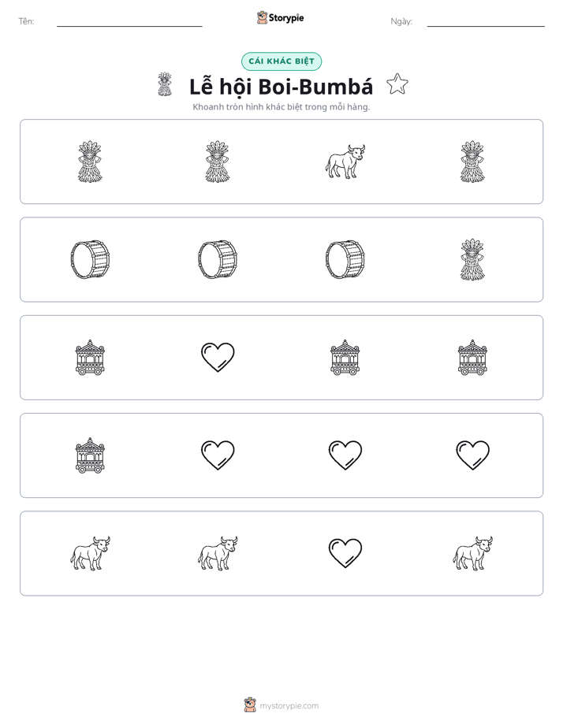
Task: Click the dancer icon left of the title
Action: tap(165, 84)
